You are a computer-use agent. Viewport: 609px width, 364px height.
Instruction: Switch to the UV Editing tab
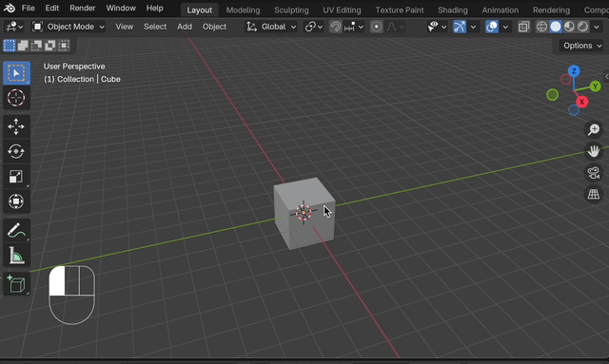click(x=342, y=10)
